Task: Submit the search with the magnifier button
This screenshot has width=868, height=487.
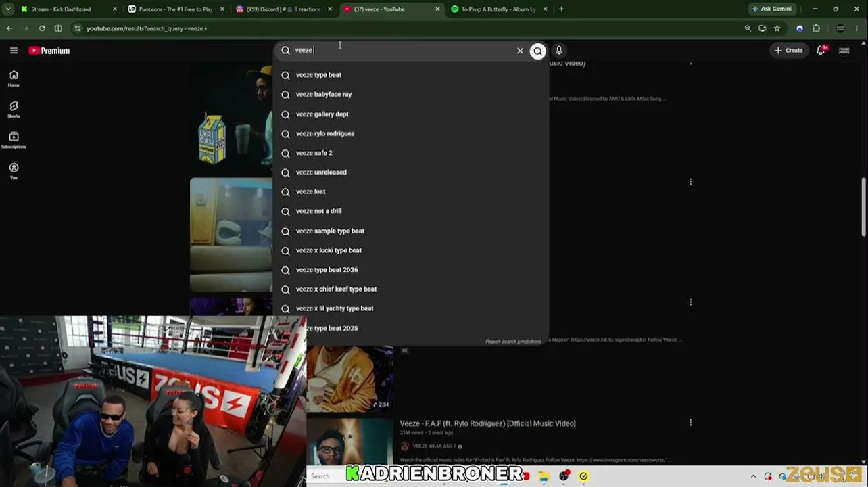Action: coord(537,51)
